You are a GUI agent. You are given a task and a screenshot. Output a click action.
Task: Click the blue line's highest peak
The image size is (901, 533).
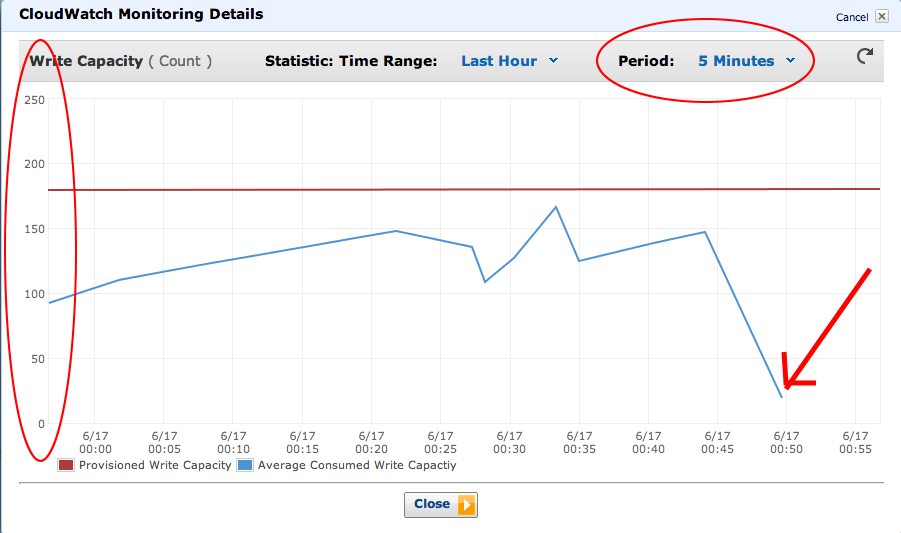pyautogui.click(x=556, y=207)
